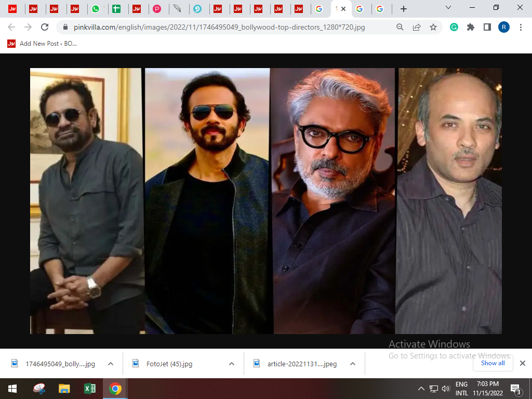Expand options for article-20221131 jpeg download
Image resolution: width=532 pixels, height=399 pixels.
(352, 364)
